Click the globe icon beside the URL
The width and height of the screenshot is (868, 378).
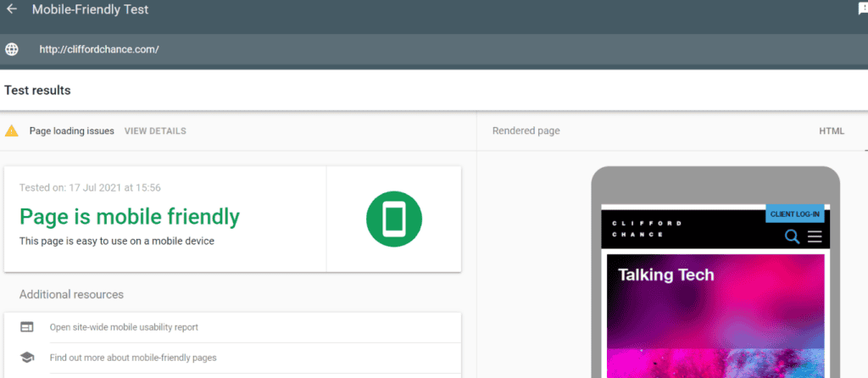tap(12, 49)
